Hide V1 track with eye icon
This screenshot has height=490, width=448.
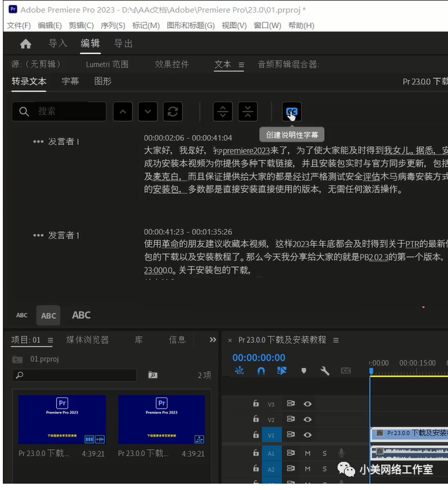[307, 434]
